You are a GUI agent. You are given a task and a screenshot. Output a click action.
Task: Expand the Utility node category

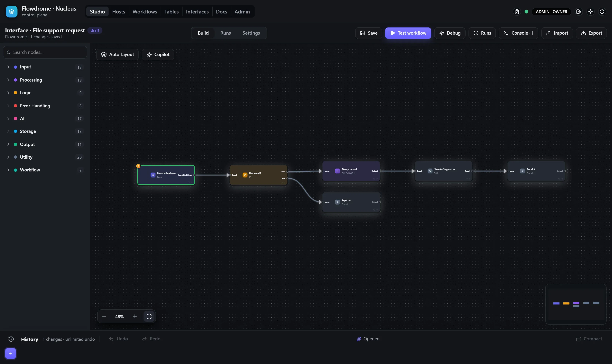[x=8, y=157]
